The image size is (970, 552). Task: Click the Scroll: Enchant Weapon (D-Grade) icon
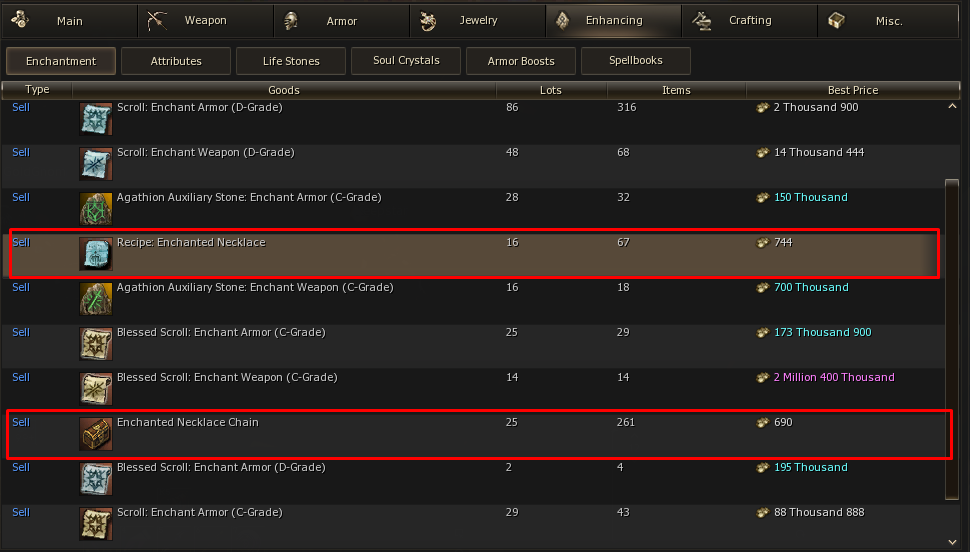[96, 164]
